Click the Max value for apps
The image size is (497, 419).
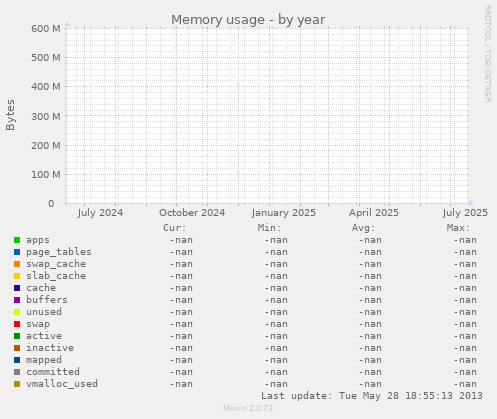[x=465, y=240]
